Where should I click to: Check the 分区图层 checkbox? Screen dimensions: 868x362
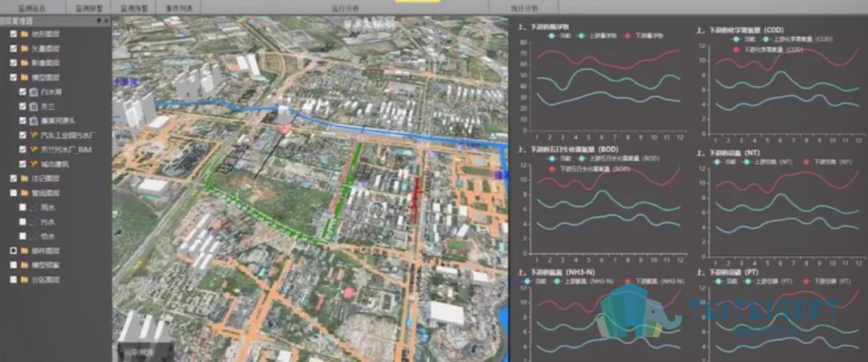point(14,279)
